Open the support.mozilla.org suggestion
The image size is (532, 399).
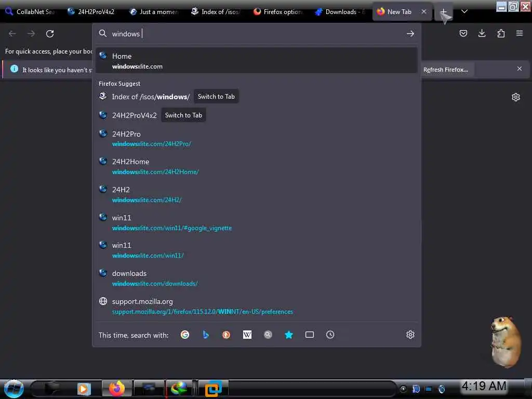click(x=257, y=306)
